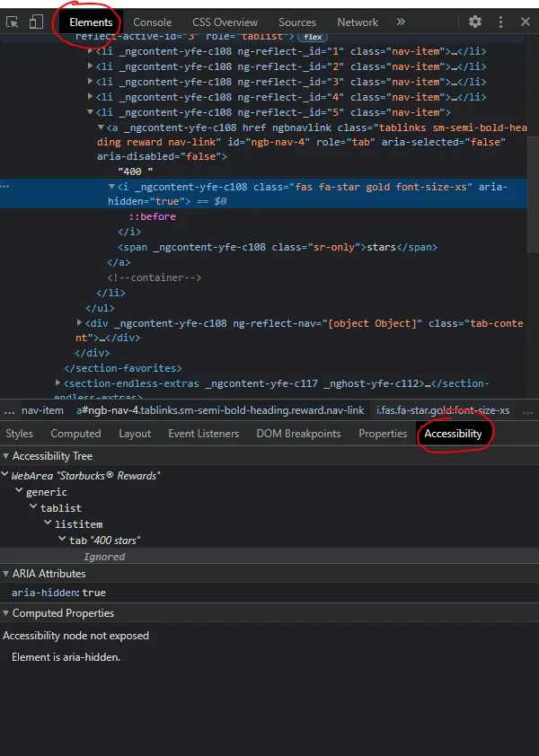Open the Properties sidebar tab

(x=383, y=434)
